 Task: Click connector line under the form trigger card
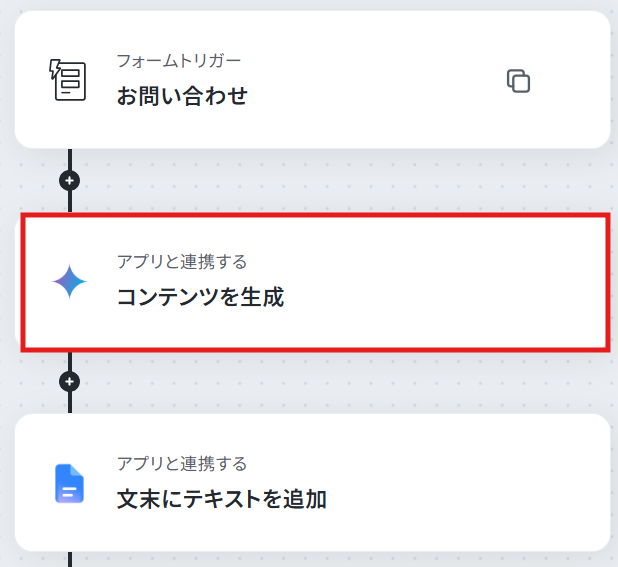pyautogui.click(x=70, y=159)
